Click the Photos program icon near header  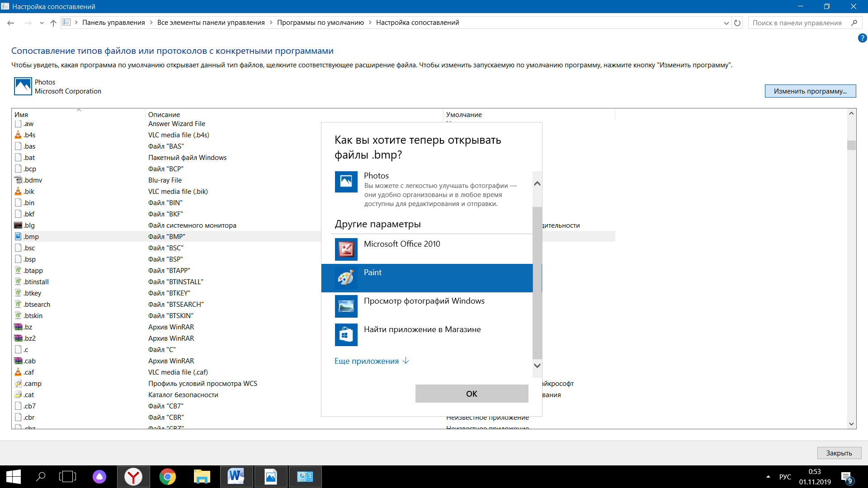click(23, 86)
